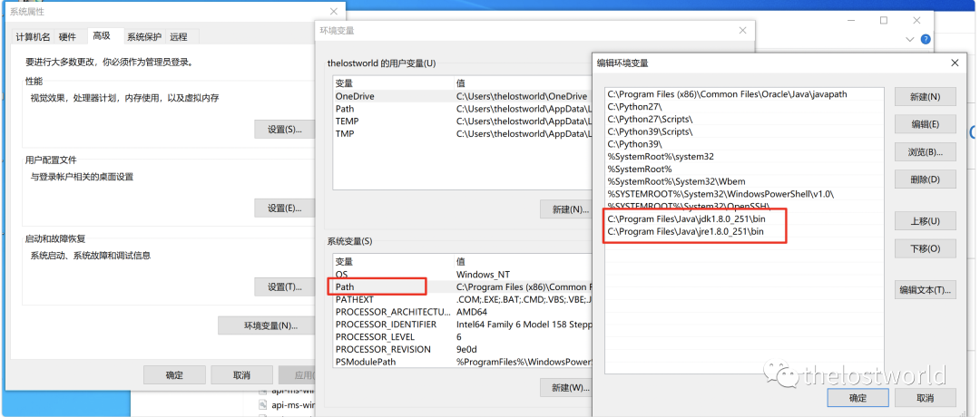Select the TEMP user variable

coord(463,121)
